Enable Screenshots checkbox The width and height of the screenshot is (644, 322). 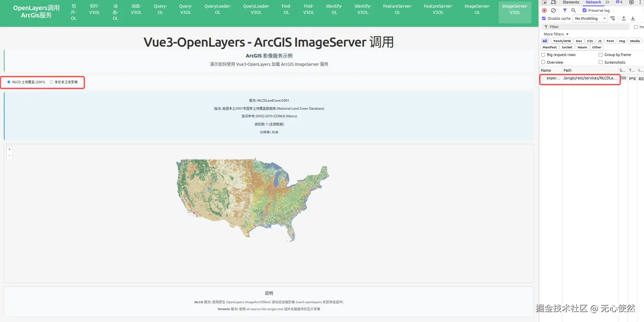pos(601,62)
